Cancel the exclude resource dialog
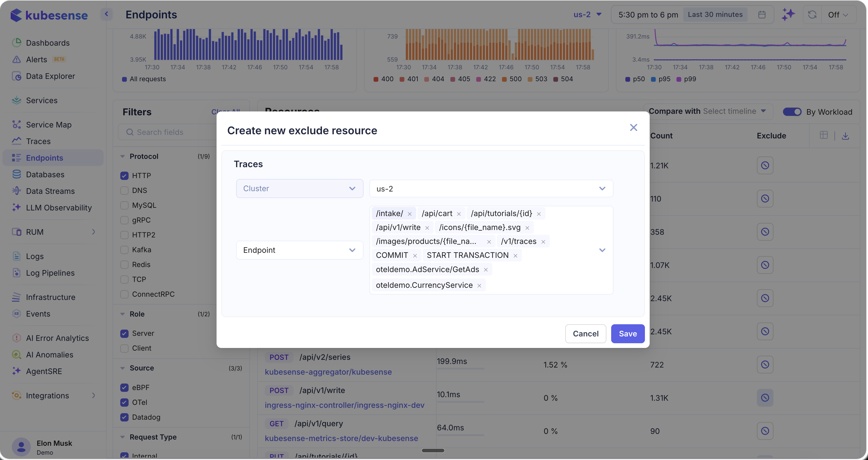Viewport: 868px width, 460px height. click(x=586, y=334)
